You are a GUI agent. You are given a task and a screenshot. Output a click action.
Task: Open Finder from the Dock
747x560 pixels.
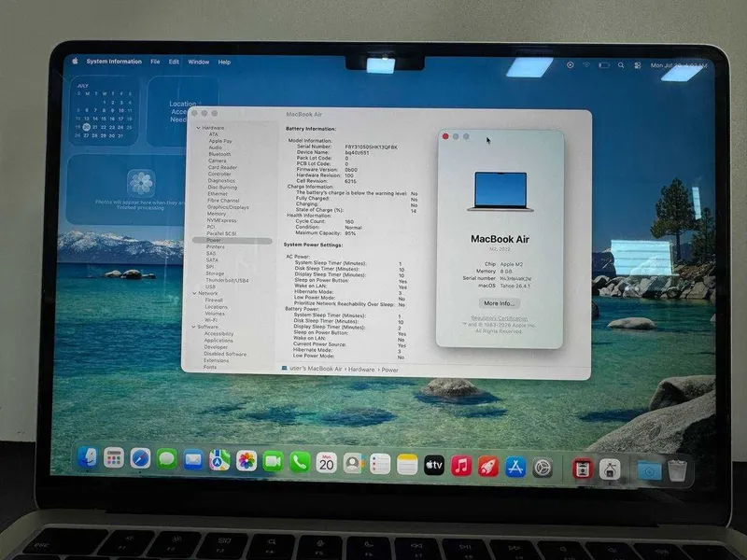point(87,457)
